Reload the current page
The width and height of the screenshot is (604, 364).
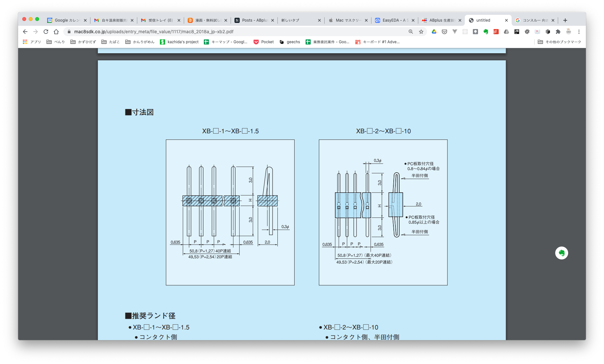coord(46,32)
